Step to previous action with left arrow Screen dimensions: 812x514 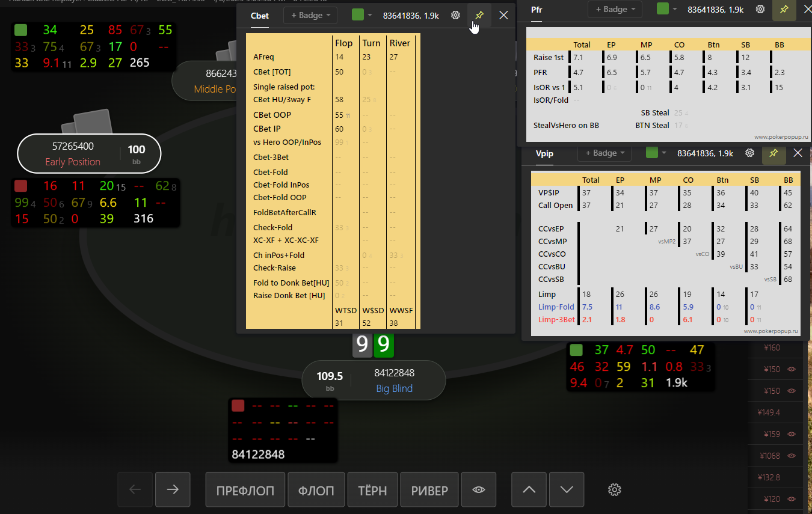135,490
